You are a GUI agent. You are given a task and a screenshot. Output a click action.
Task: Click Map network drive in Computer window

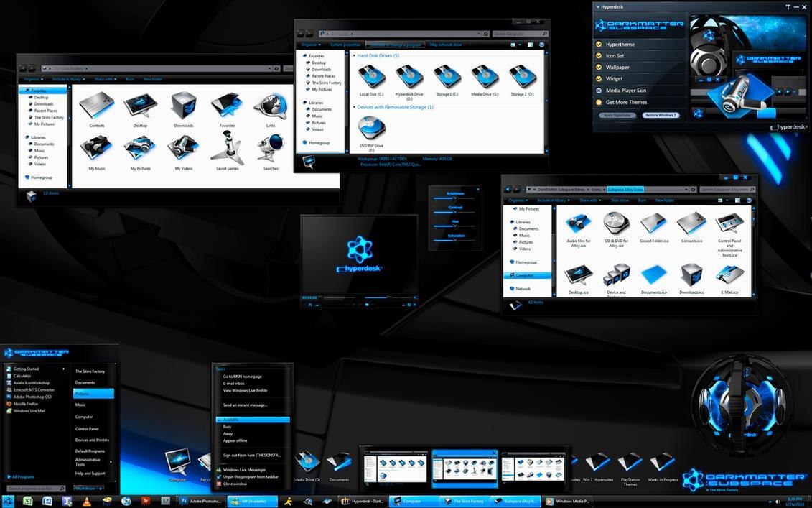[x=445, y=45]
